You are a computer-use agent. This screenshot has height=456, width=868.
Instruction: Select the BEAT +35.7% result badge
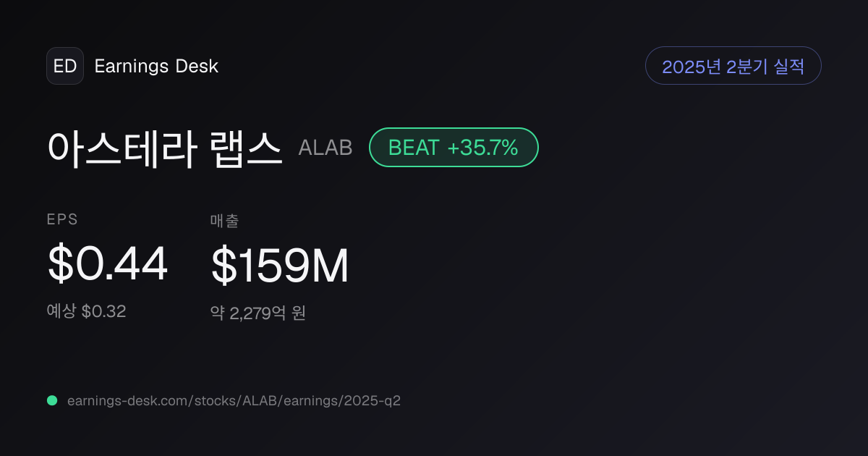point(454,148)
